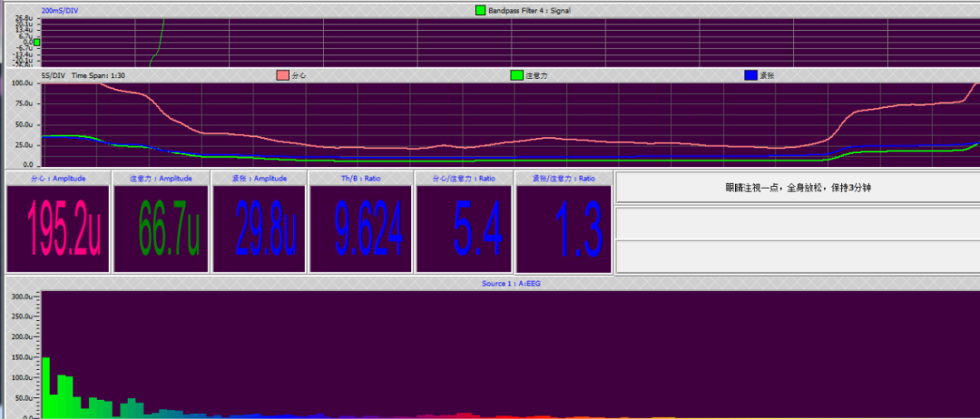Click the 分心/注意力 : Ratio meter header
Screen dimensions: 980x419
(465, 179)
